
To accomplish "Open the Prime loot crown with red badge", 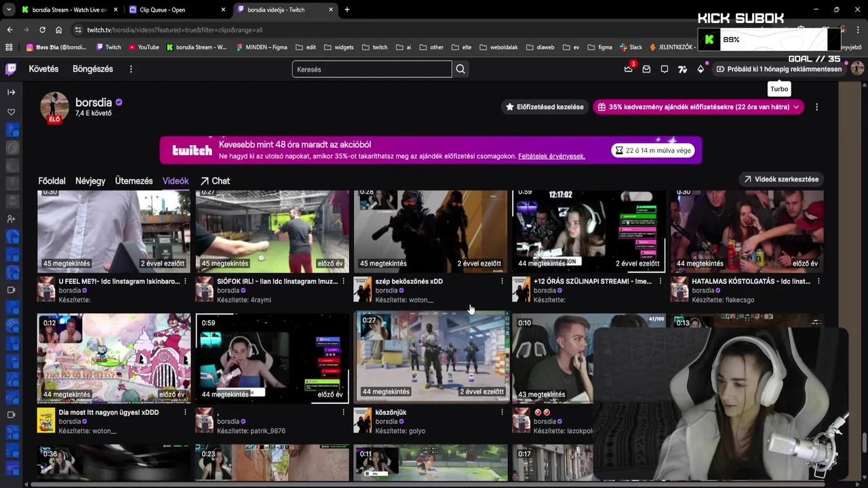I will pyautogui.click(x=629, y=68).
